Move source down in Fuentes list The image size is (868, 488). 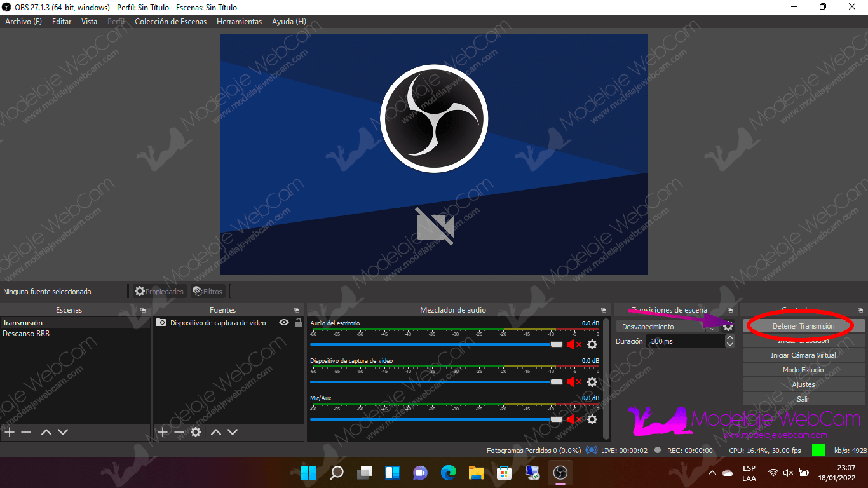(233, 432)
